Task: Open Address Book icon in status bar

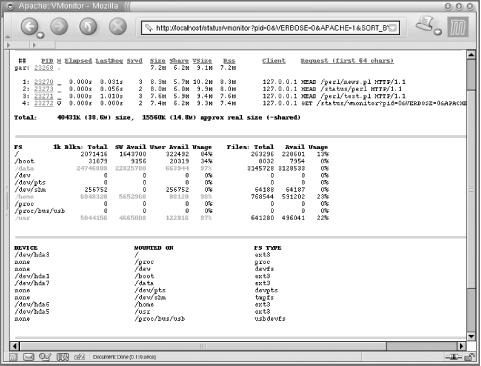Action: (63, 357)
